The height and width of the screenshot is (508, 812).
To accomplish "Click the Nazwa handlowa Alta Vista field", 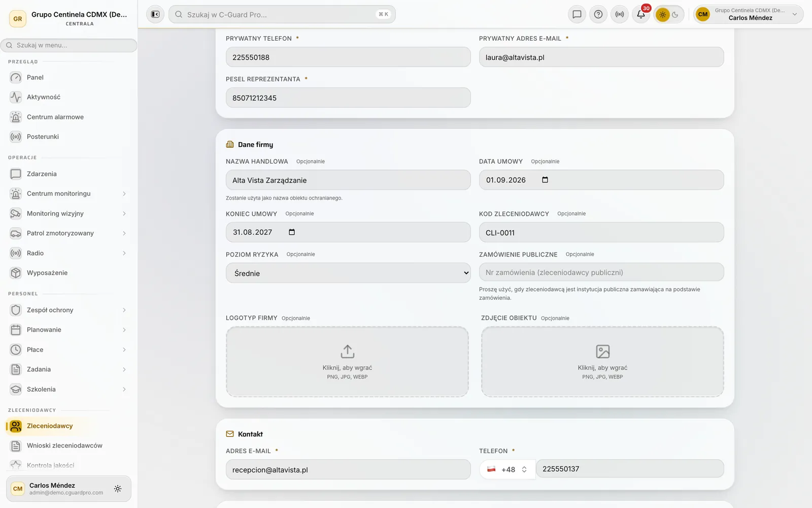I will [x=348, y=180].
